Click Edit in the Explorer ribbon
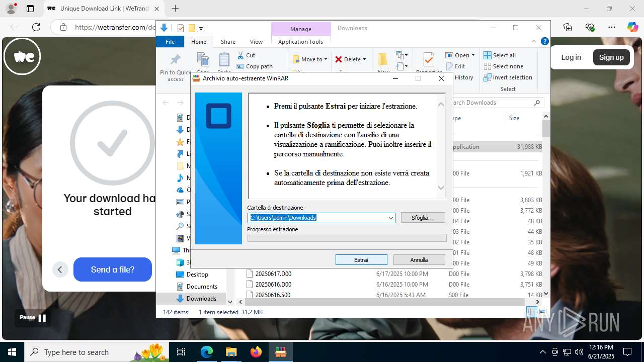 (455, 66)
